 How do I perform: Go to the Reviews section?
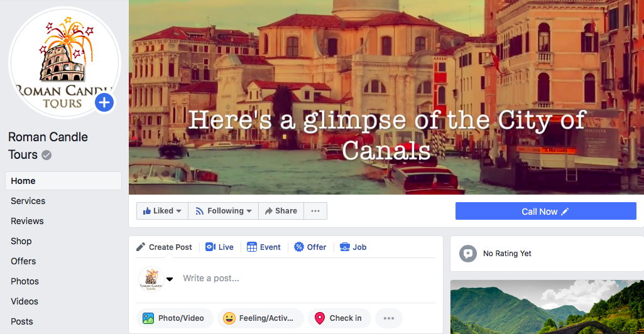click(27, 221)
